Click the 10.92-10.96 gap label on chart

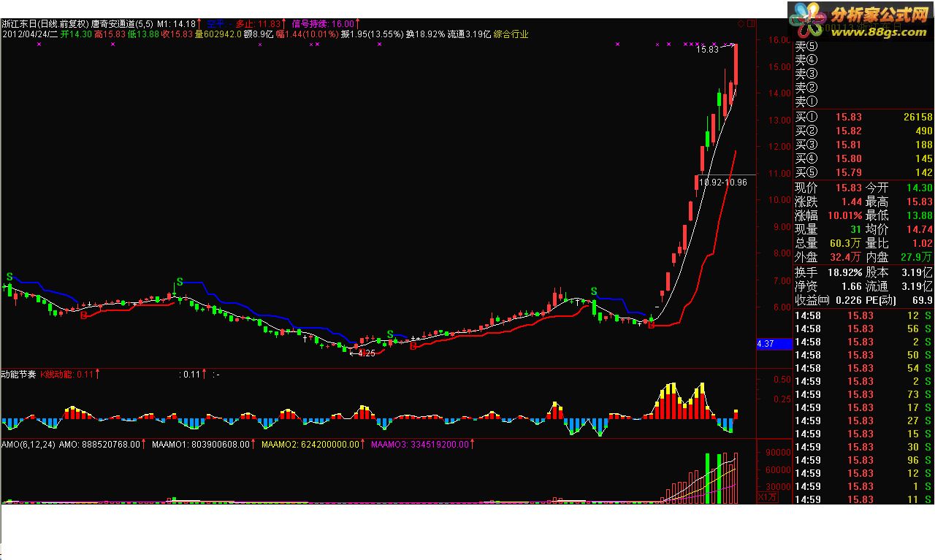pos(723,182)
